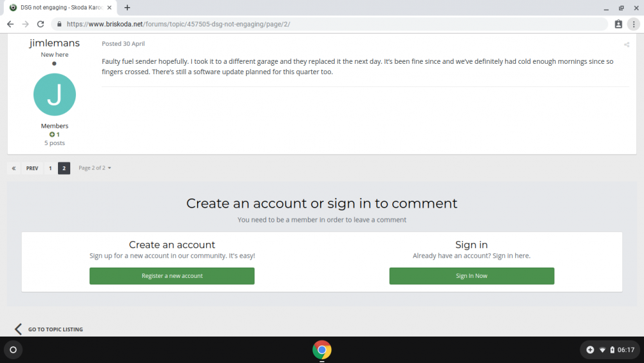
Task: Click the go-back chevron beside topic listing
Action: 18,329
